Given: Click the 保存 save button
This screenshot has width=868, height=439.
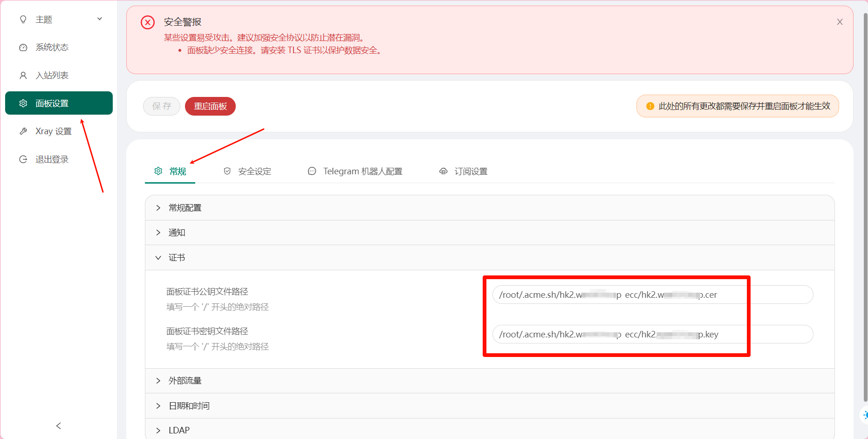Looking at the screenshot, I should click(x=162, y=106).
